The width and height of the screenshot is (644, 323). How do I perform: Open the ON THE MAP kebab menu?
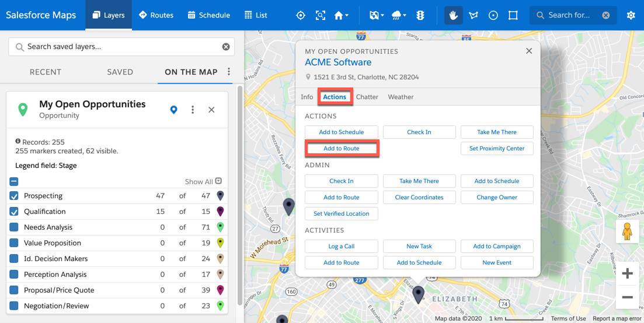(229, 72)
